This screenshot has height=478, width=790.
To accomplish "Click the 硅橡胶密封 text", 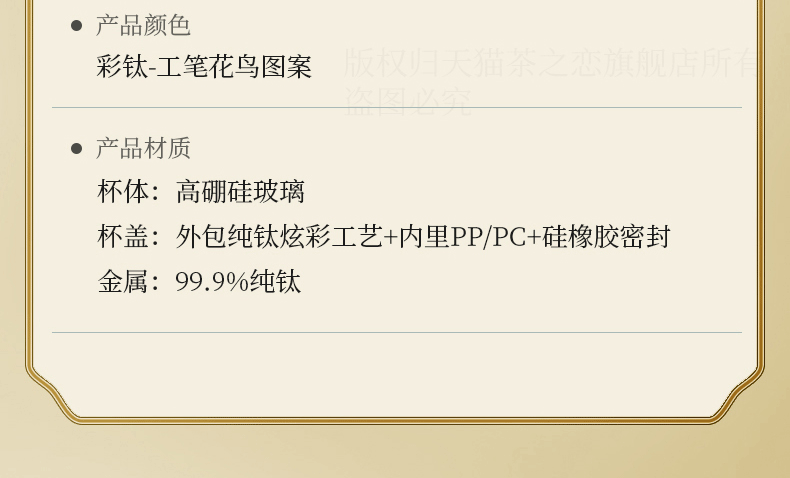I will click(x=607, y=237).
